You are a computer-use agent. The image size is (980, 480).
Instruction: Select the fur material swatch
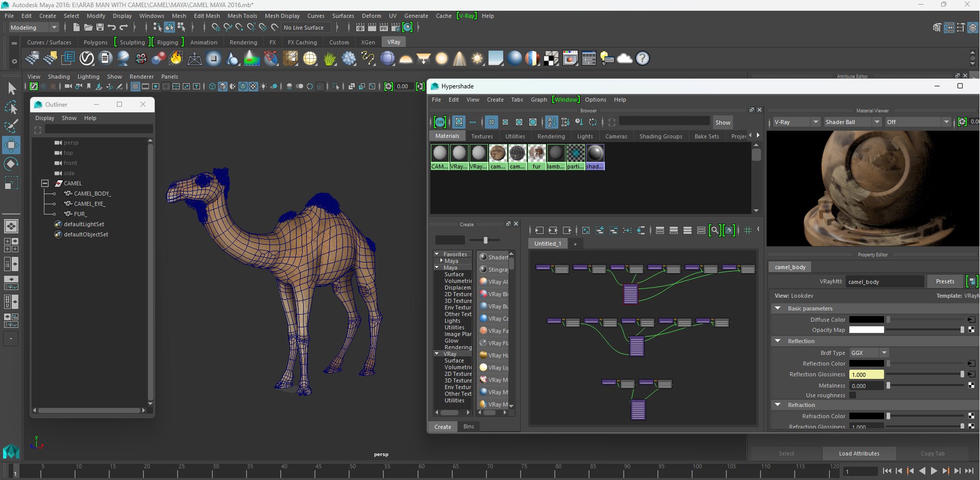pos(536,157)
